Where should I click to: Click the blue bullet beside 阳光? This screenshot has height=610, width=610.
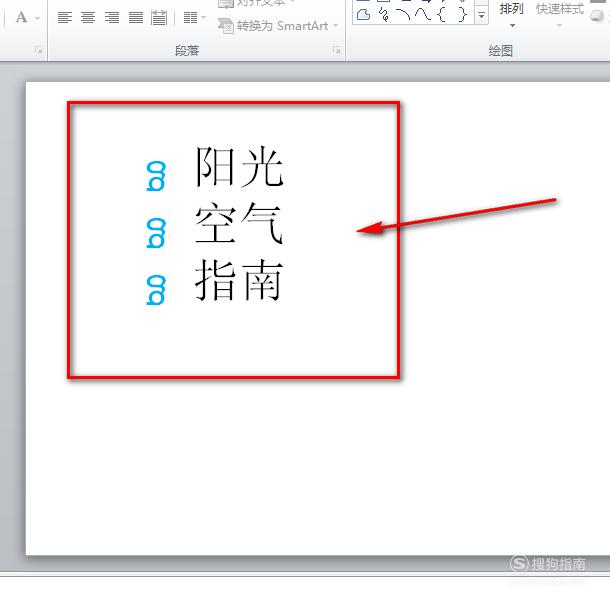[156, 176]
